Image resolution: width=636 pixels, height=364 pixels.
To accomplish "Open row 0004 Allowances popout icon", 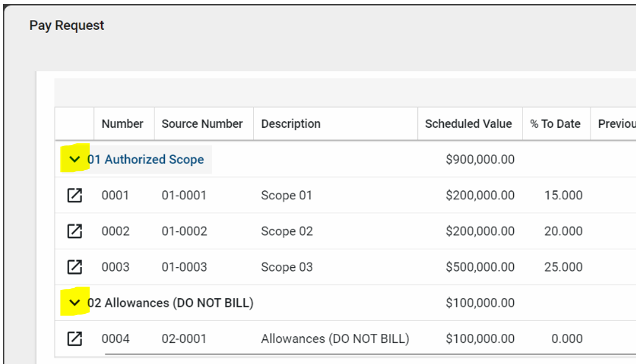I will tap(74, 339).
